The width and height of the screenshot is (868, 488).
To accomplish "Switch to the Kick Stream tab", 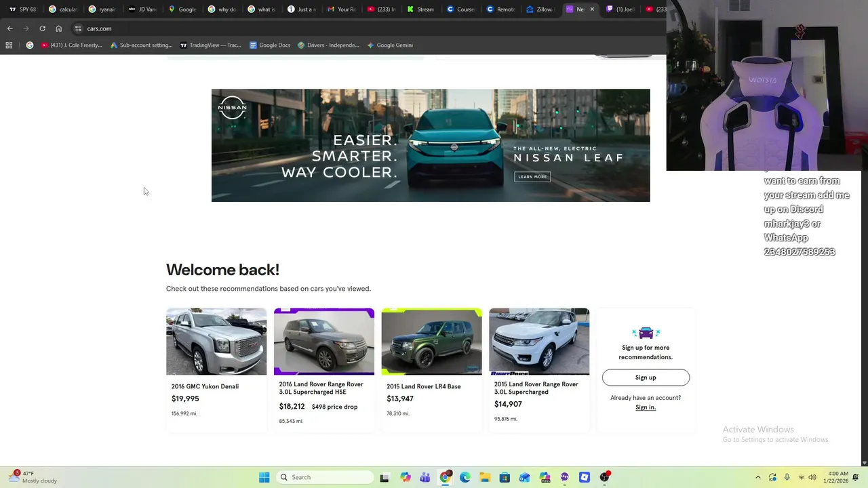I will click(x=420, y=9).
